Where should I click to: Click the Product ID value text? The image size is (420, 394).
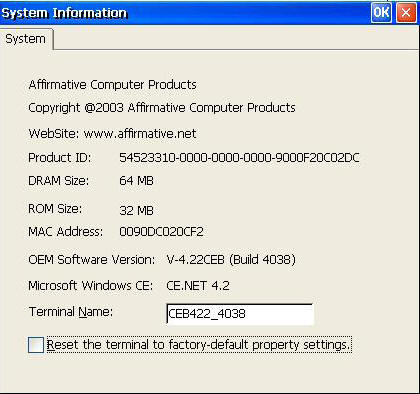click(x=239, y=158)
